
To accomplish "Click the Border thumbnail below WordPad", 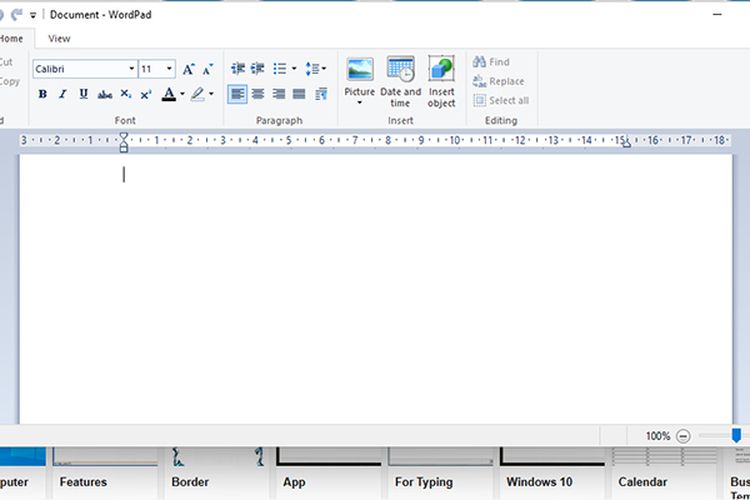I will (x=217, y=473).
